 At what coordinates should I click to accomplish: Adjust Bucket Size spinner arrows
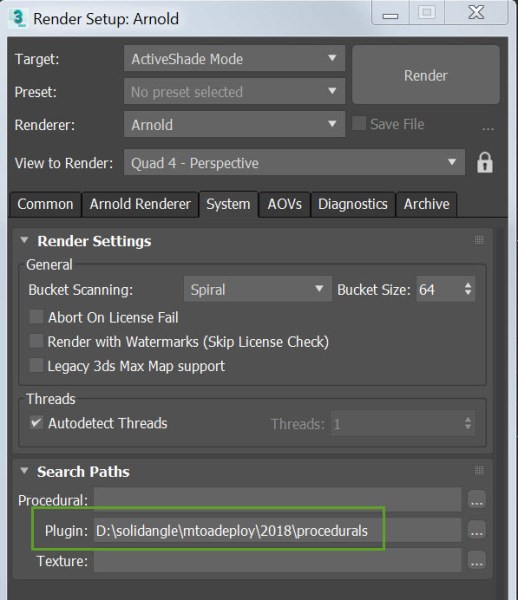tap(468, 289)
